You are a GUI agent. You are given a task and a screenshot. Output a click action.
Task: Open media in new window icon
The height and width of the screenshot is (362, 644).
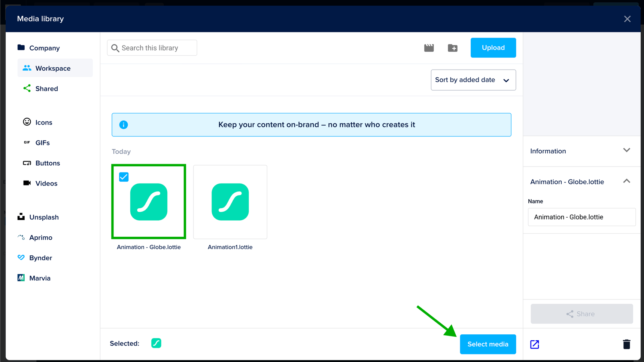coord(534,344)
